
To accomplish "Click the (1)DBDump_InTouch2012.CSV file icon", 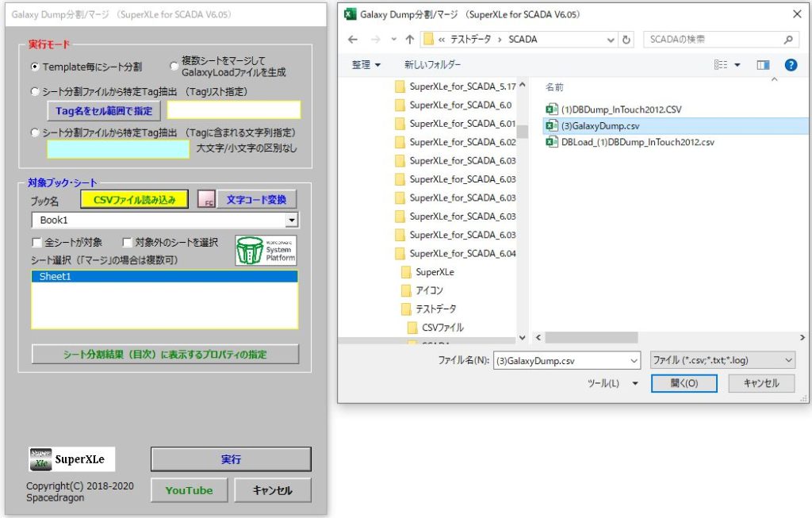I will click(x=552, y=109).
